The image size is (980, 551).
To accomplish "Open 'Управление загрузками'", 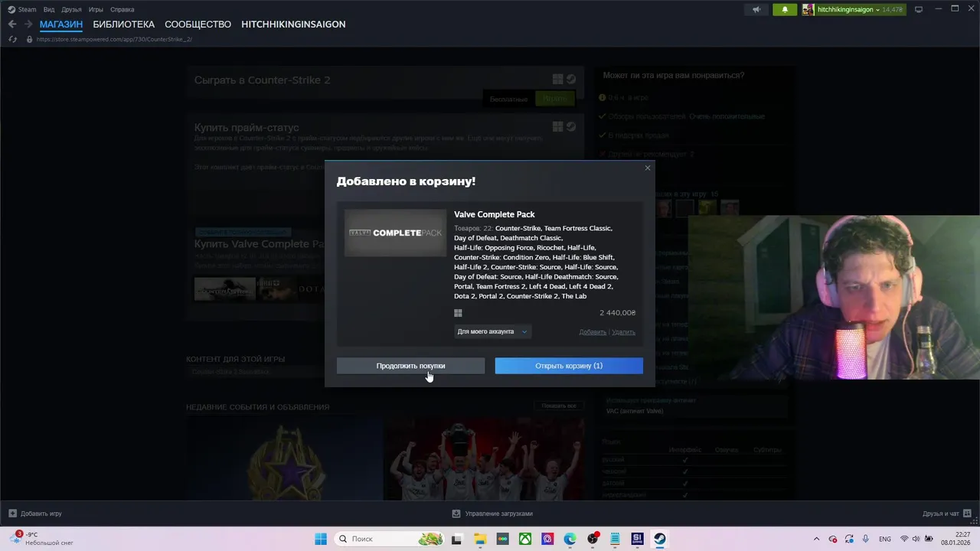I will pos(492,514).
